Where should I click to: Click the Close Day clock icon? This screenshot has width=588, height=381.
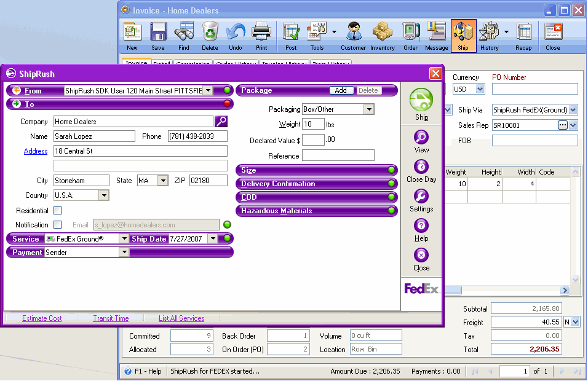click(x=421, y=167)
